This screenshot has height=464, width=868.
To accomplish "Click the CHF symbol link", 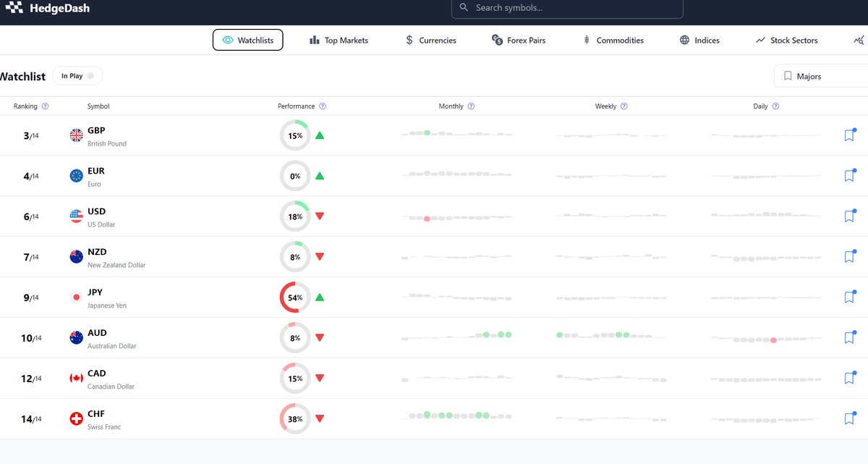I will tap(96, 414).
